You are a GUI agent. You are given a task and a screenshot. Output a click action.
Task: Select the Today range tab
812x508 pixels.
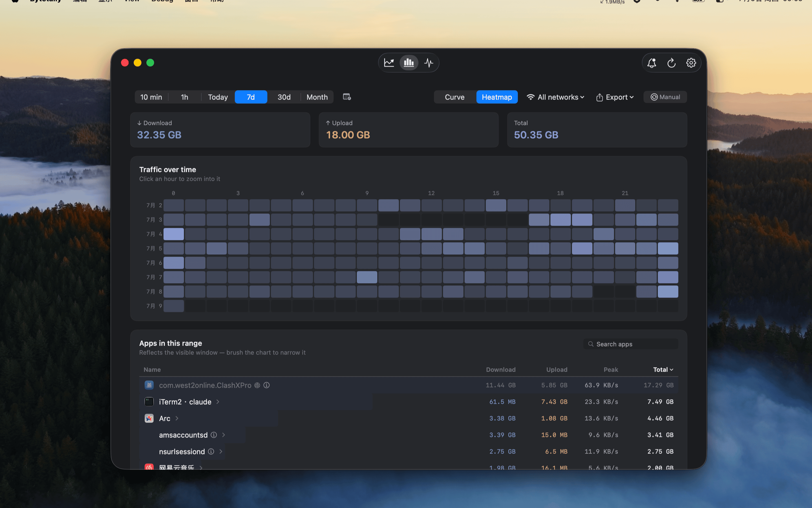pyautogui.click(x=218, y=97)
